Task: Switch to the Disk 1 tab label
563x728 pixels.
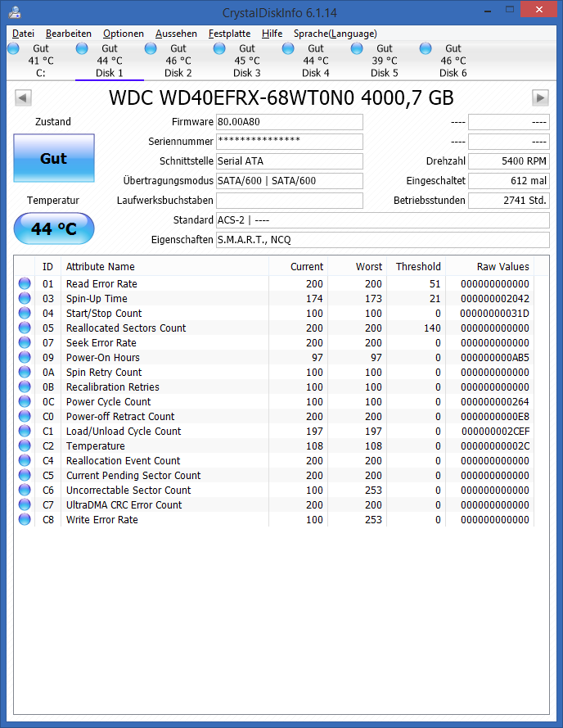Action: (110, 73)
